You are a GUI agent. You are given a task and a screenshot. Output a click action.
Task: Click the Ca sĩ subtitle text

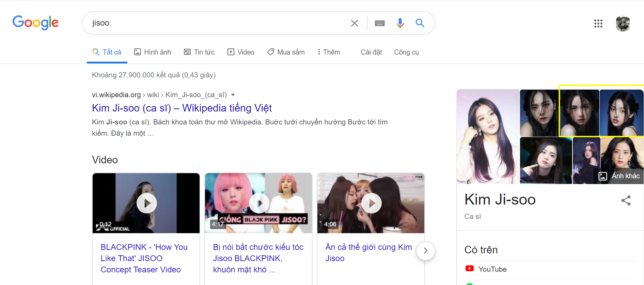coord(473,216)
